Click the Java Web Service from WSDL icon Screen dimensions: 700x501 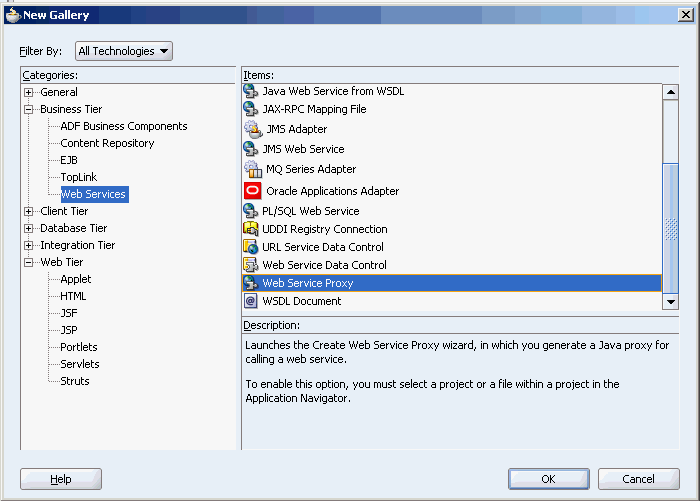[x=250, y=91]
